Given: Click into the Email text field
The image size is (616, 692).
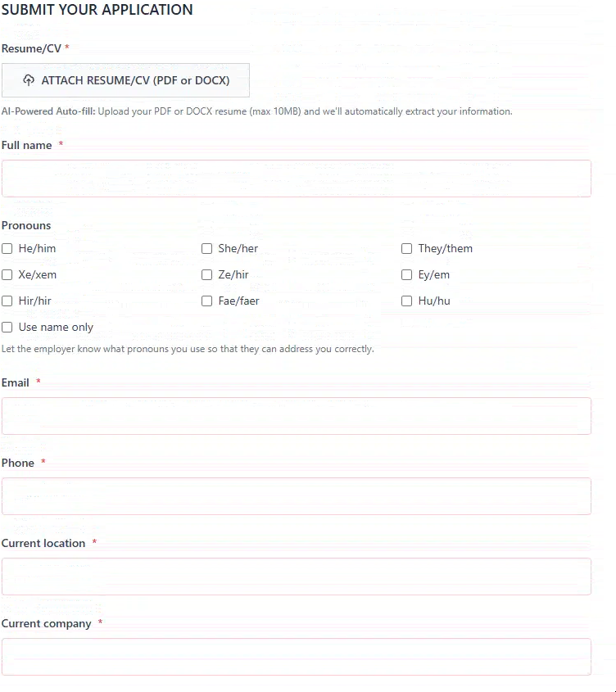Looking at the screenshot, I should [296, 416].
